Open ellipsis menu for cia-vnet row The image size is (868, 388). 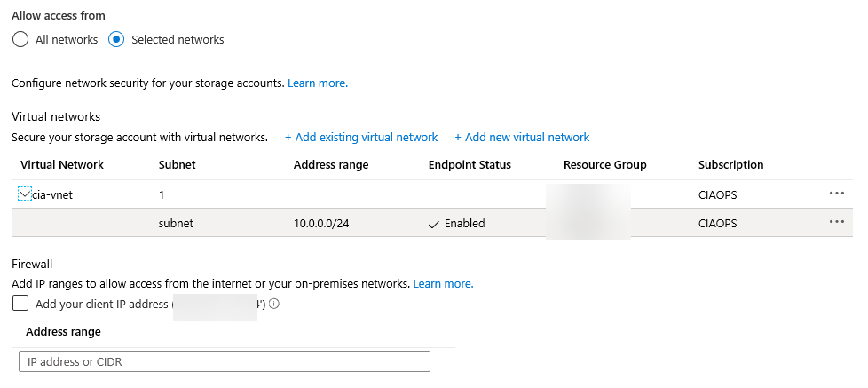coord(836,194)
